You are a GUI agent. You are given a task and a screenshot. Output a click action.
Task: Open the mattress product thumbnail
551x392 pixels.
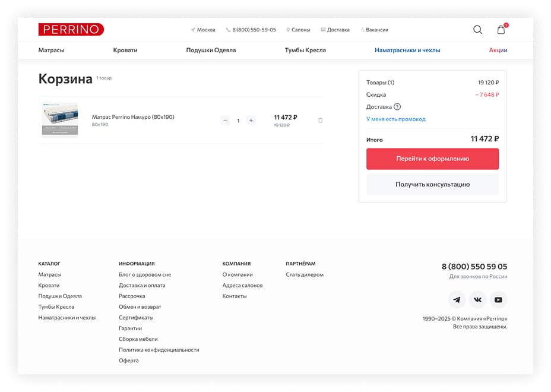(60, 120)
